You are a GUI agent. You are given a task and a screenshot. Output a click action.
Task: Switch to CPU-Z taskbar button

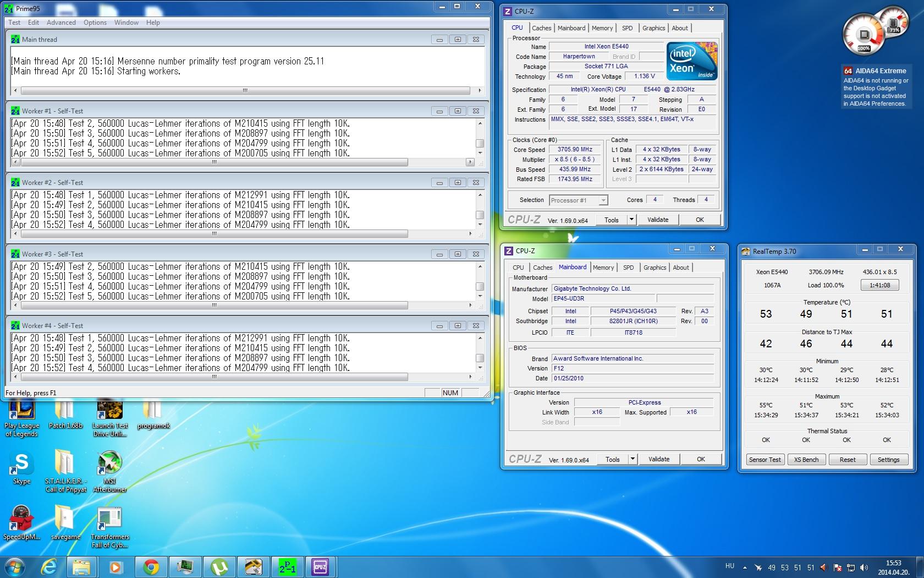pyautogui.click(x=320, y=567)
